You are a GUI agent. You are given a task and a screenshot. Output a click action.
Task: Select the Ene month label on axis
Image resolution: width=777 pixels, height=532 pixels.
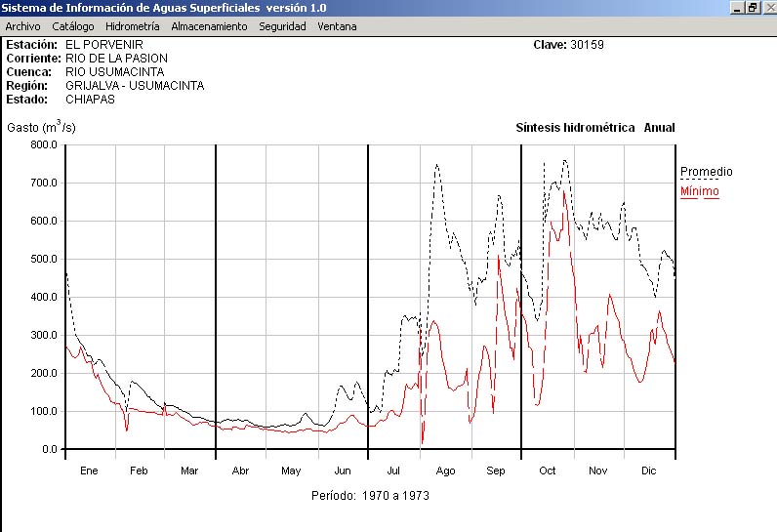[89, 471]
